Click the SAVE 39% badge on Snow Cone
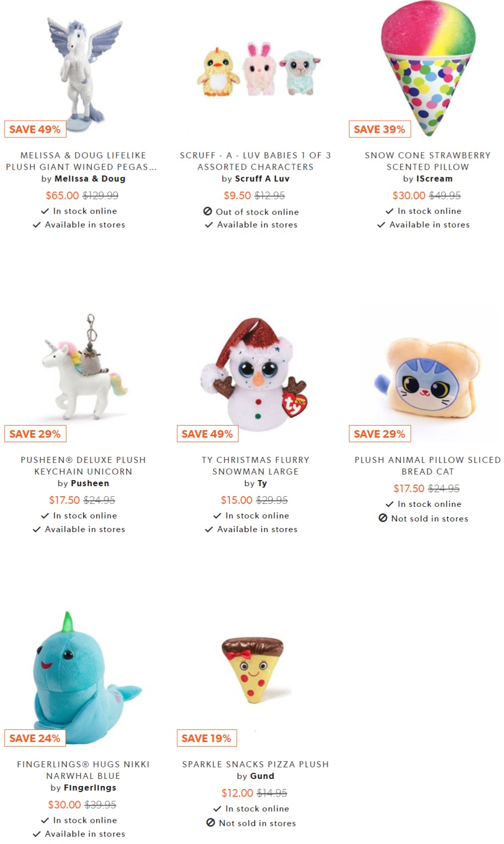Screen dimensions: 504x844 [x=380, y=129]
